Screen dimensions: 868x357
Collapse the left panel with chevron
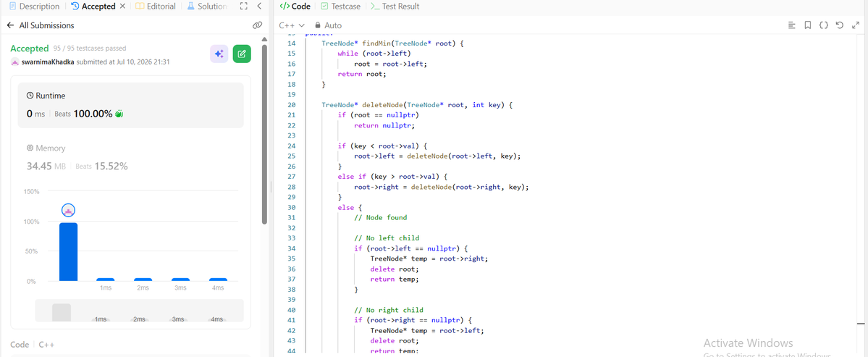tap(259, 7)
